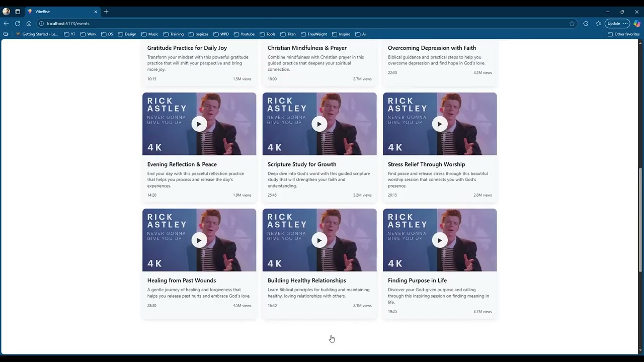
Task: Open the tab actions menu icon
Action: coord(18,12)
